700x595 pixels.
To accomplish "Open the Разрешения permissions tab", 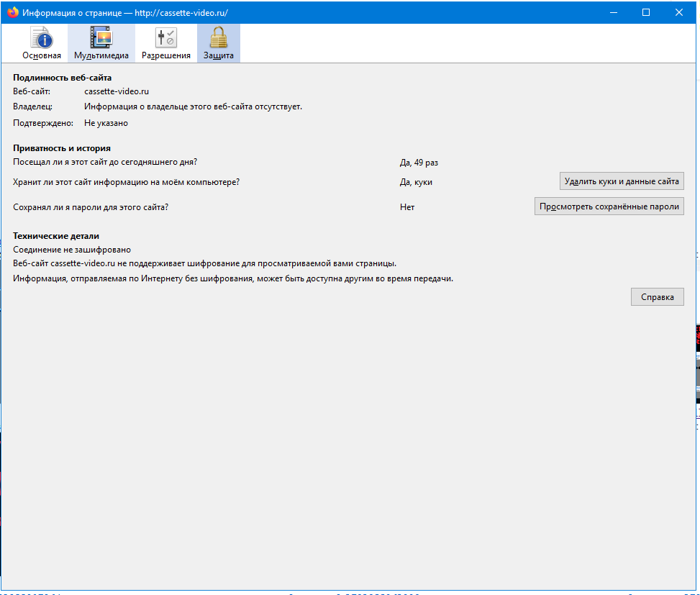I will 166,43.
